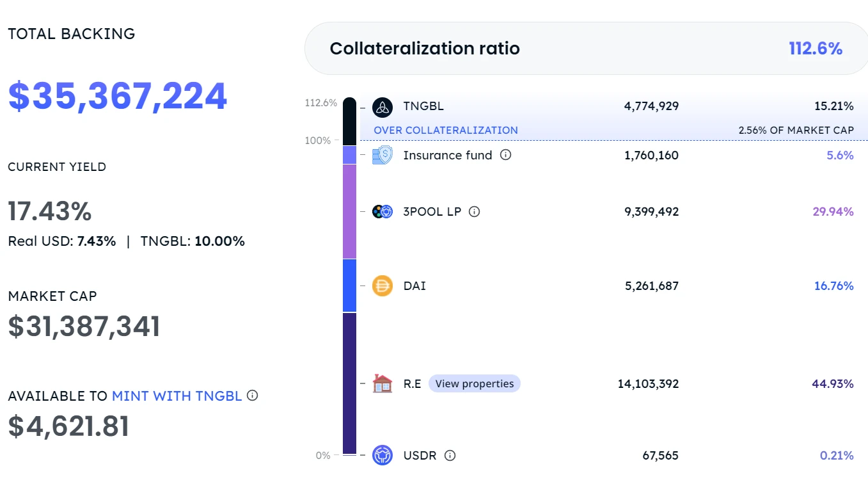Click the DAI coin icon
The height and width of the screenshot is (482, 868).
click(383, 285)
